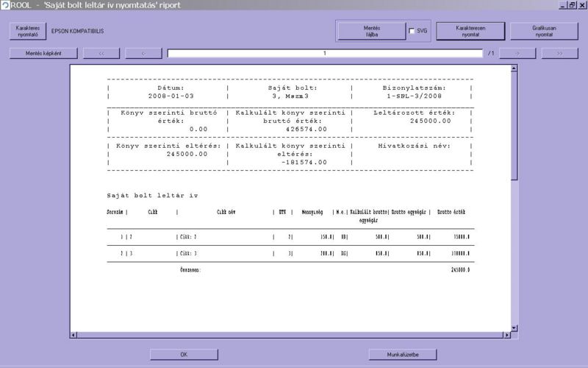The width and height of the screenshot is (588, 368).
Task: Click the Grafikusan nyomtat button
Action: point(543,31)
